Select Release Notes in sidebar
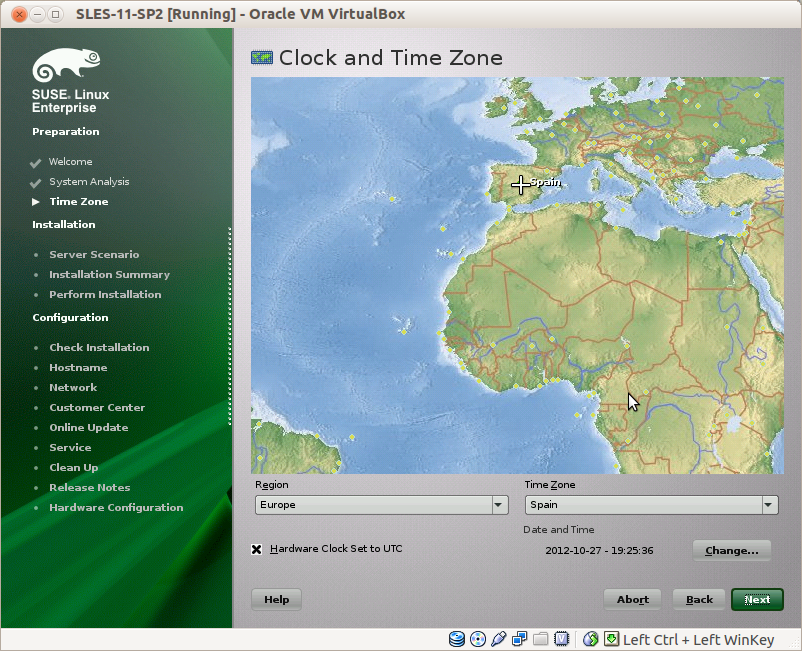The image size is (802, 651). (x=90, y=487)
